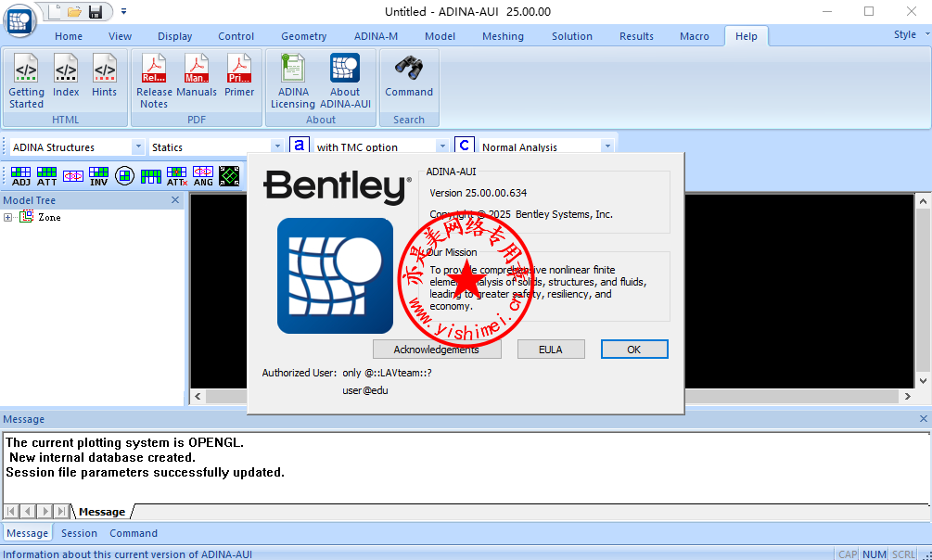Open the Primer PDF
Image resolution: width=932 pixels, height=560 pixels.
[239, 75]
